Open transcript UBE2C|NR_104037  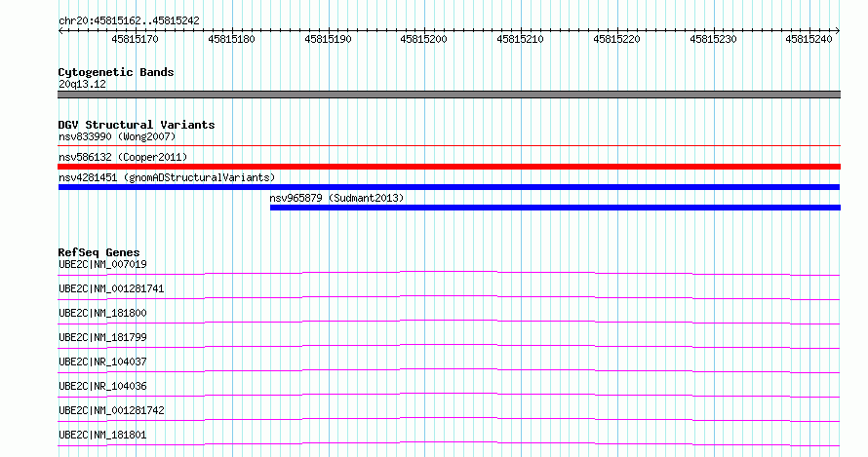[102, 362]
